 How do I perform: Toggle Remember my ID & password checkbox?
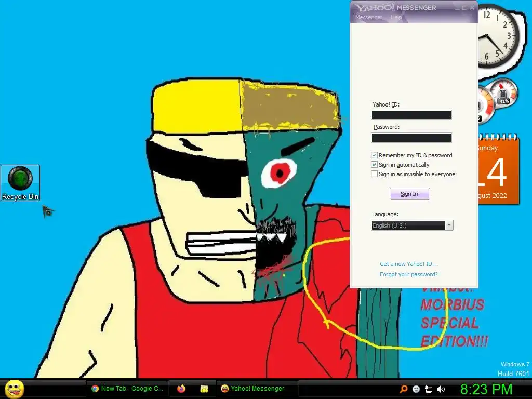pos(374,155)
